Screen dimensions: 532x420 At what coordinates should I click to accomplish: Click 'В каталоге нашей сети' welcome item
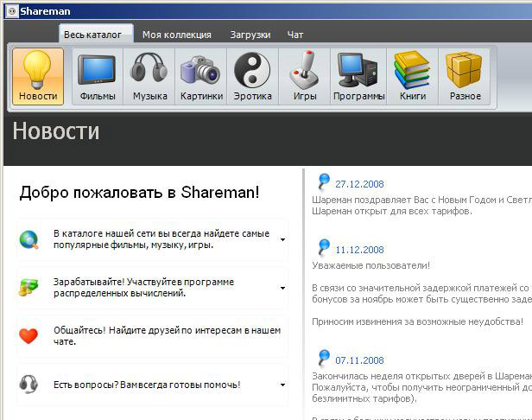pos(161,239)
